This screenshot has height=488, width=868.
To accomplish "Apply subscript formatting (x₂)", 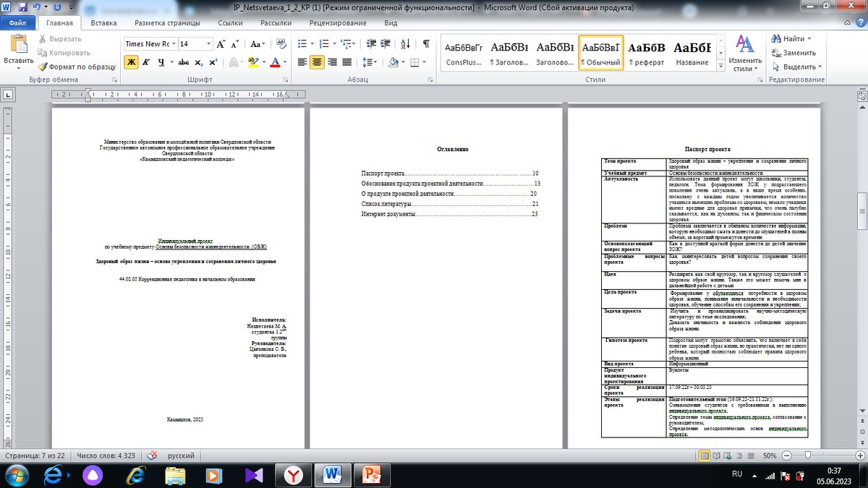I will pos(200,62).
